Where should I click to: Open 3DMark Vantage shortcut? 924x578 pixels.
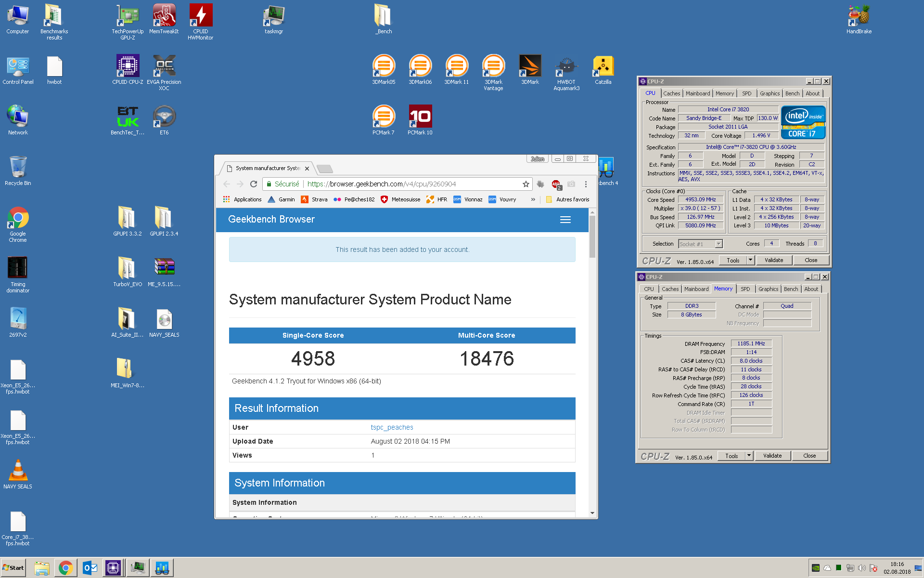tap(493, 72)
